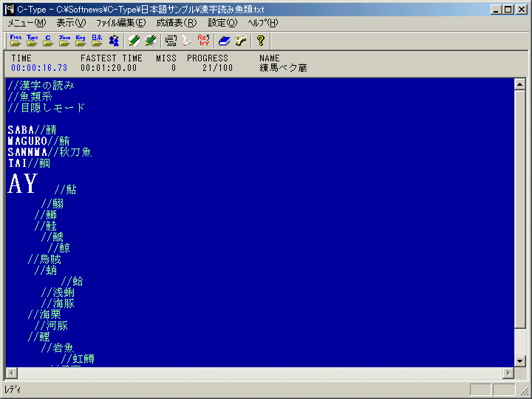
Task: Click the blue book icon
Action: (x=225, y=41)
